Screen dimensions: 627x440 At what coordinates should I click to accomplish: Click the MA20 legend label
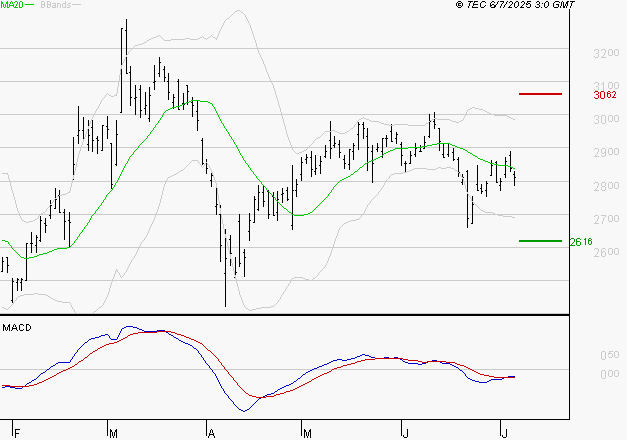[12, 5]
